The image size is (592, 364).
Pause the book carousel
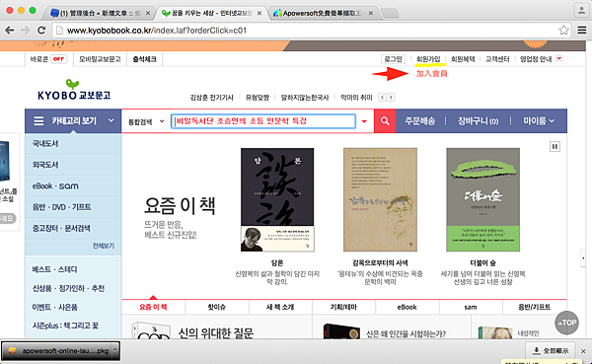(x=555, y=147)
